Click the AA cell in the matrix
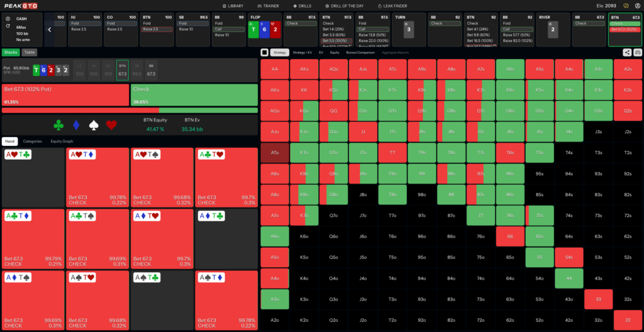644x332 pixels. [x=274, y=69]
